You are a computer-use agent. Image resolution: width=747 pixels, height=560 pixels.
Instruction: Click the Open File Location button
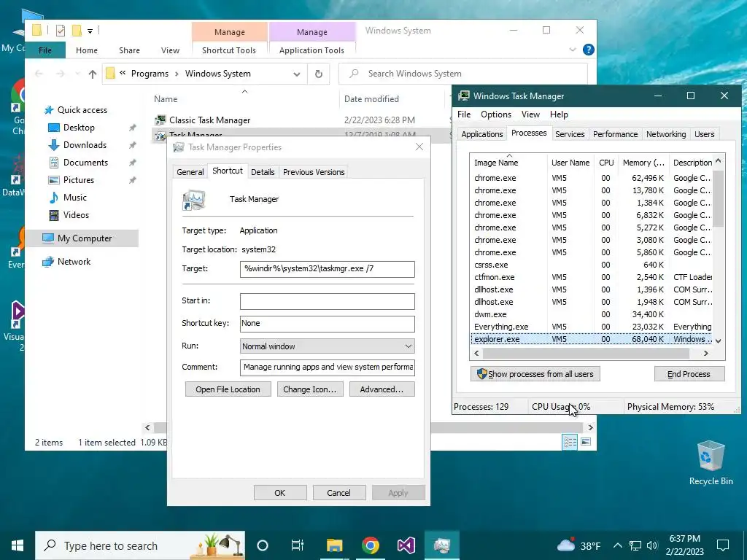228,389
